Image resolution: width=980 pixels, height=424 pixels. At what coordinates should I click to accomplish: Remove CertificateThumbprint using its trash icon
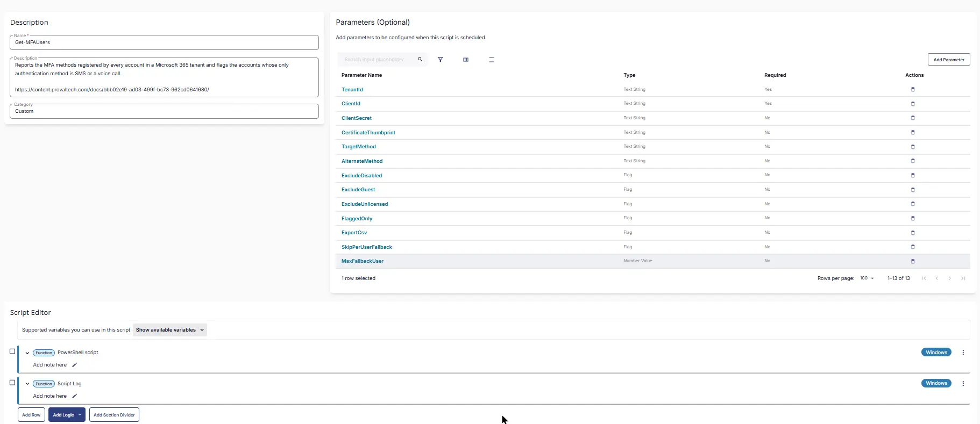(x=913, y=132)
